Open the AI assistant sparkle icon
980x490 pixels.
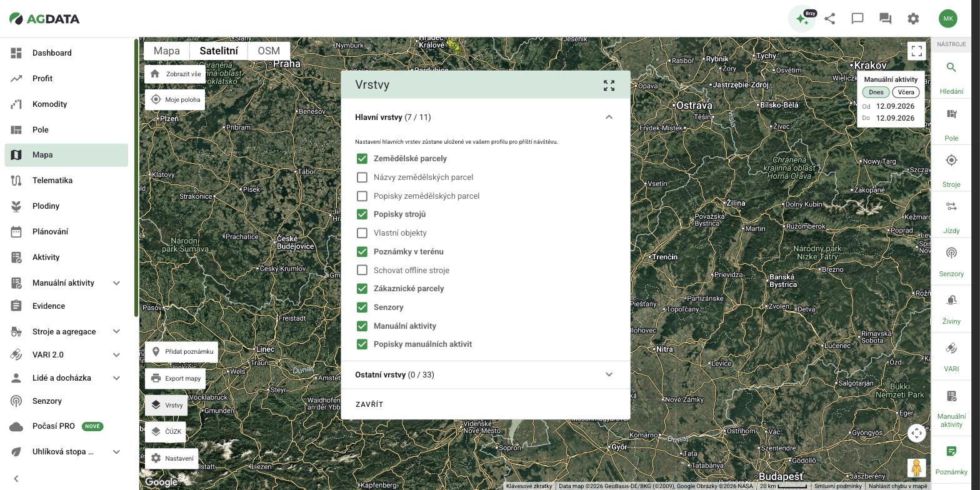[x=802, y=19]
